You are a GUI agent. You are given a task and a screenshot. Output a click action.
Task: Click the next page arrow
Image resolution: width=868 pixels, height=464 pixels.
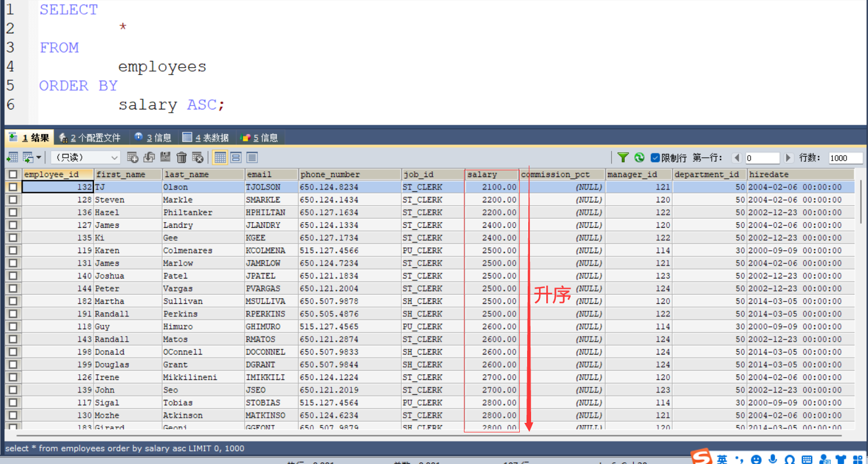pyautogui.click(x=788, y=158)
